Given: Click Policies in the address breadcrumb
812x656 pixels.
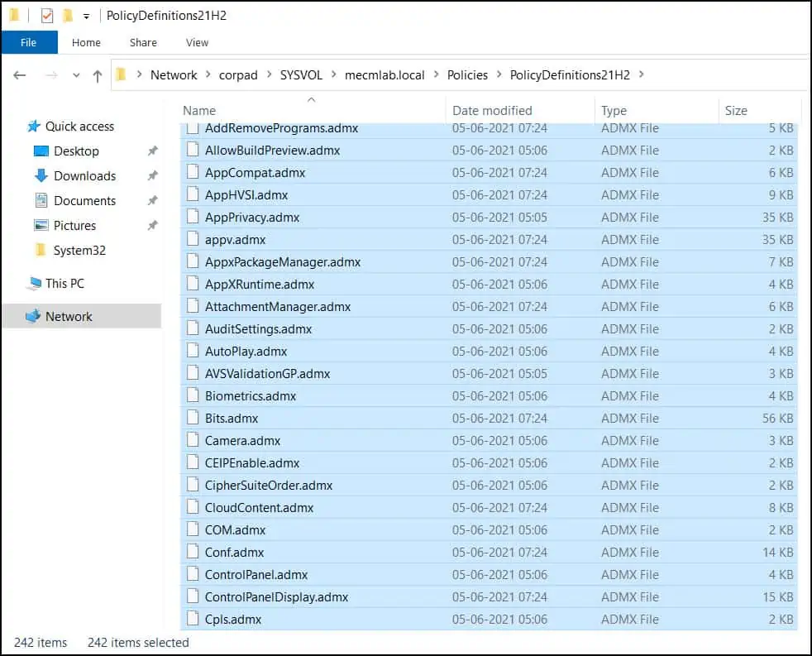Looking at the screenshot, I should click(467, 75).
